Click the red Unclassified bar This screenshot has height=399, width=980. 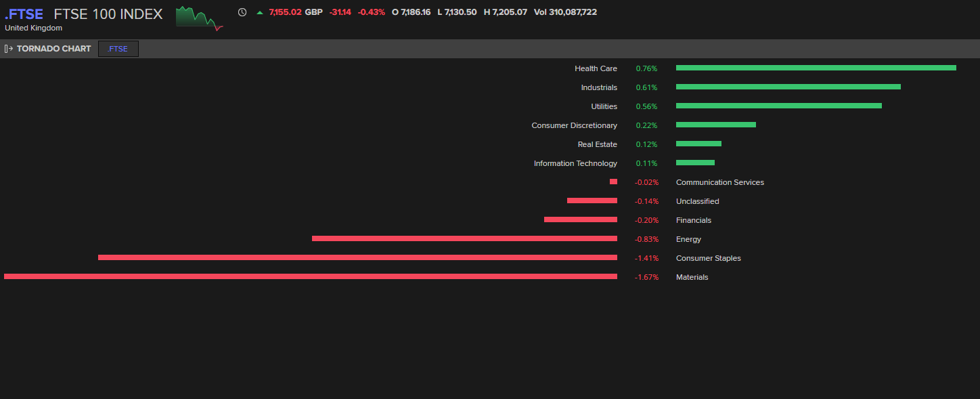[x=592, y=201]
